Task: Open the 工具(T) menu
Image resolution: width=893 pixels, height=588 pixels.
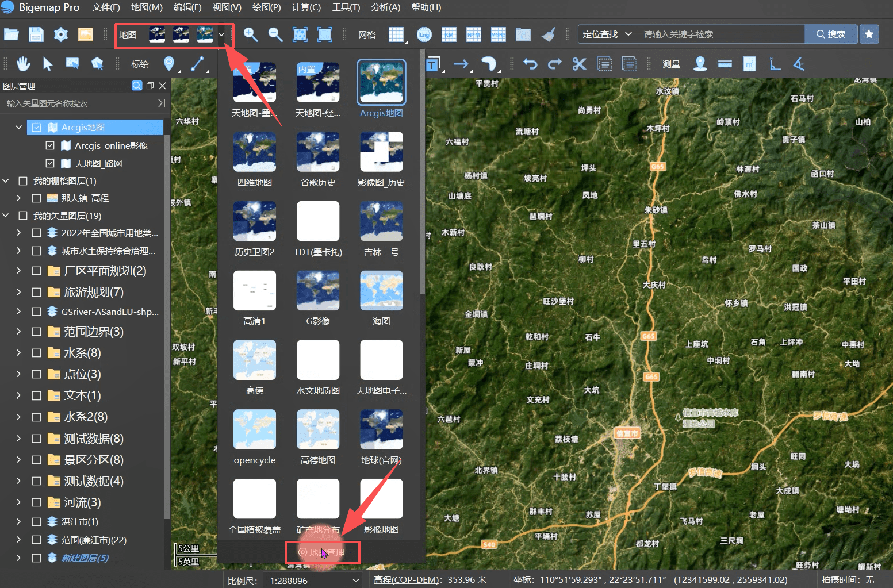Action: click(x=346, y=7)
